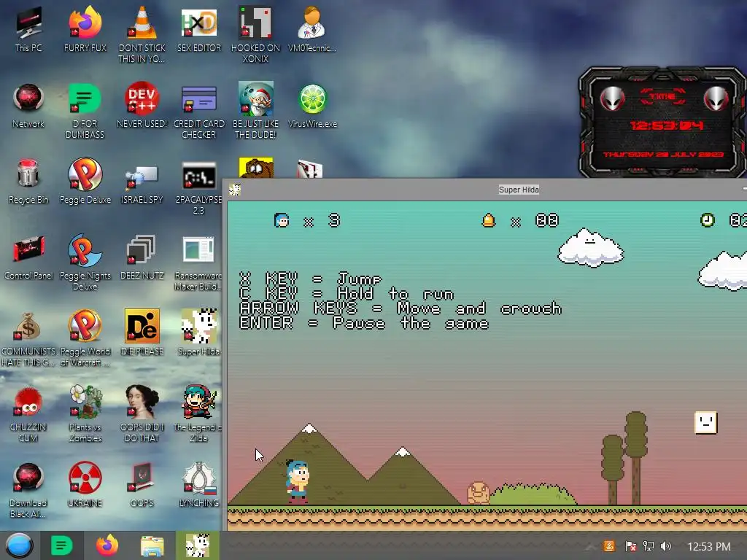Select the BE JUST LIKE THE DUDE! icon
747x560 pixels.
click(256, 111)
